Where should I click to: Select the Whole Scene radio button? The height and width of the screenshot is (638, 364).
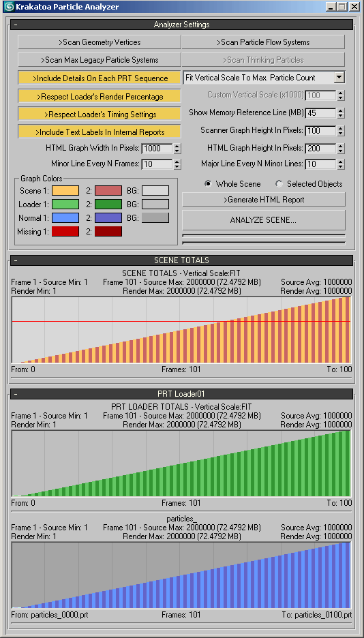(x=208, y=184)
